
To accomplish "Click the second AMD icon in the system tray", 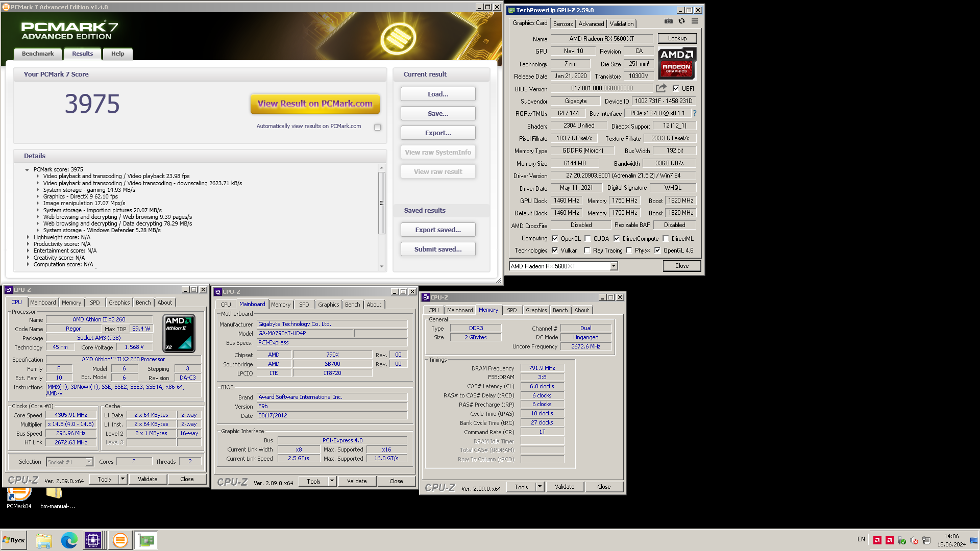I will coord(890,540).
